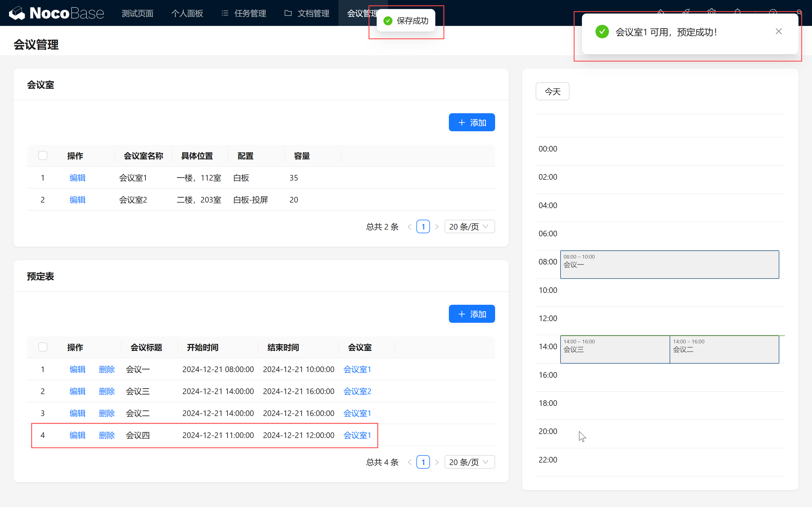Select all rows in 会议室 table
The height and width of the screenshot is (507, 812).
pos(43,155)
